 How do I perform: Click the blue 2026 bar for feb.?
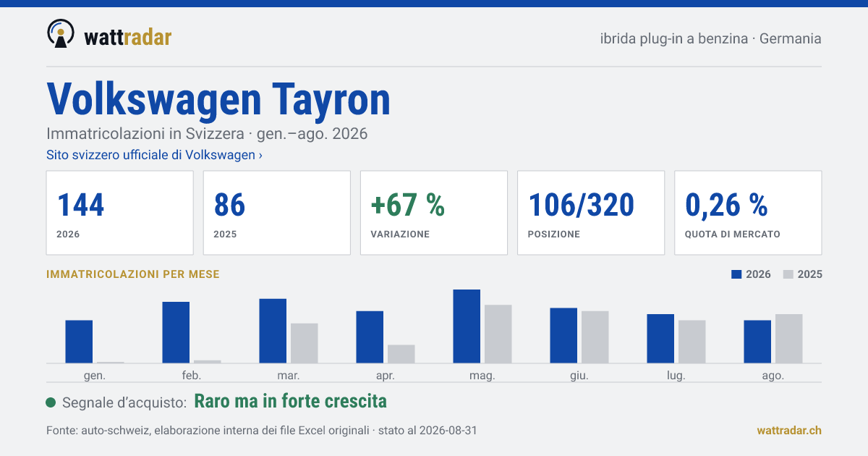pos(176,332)
